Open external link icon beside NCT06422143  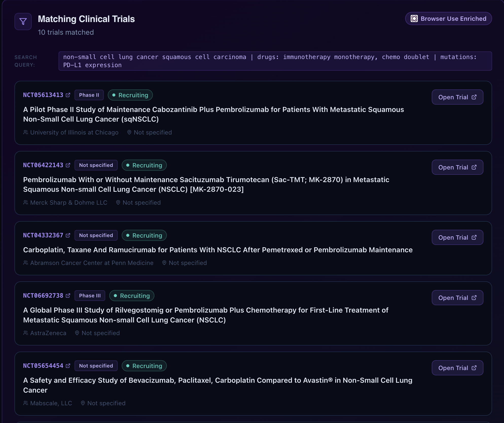pos(68,165)
